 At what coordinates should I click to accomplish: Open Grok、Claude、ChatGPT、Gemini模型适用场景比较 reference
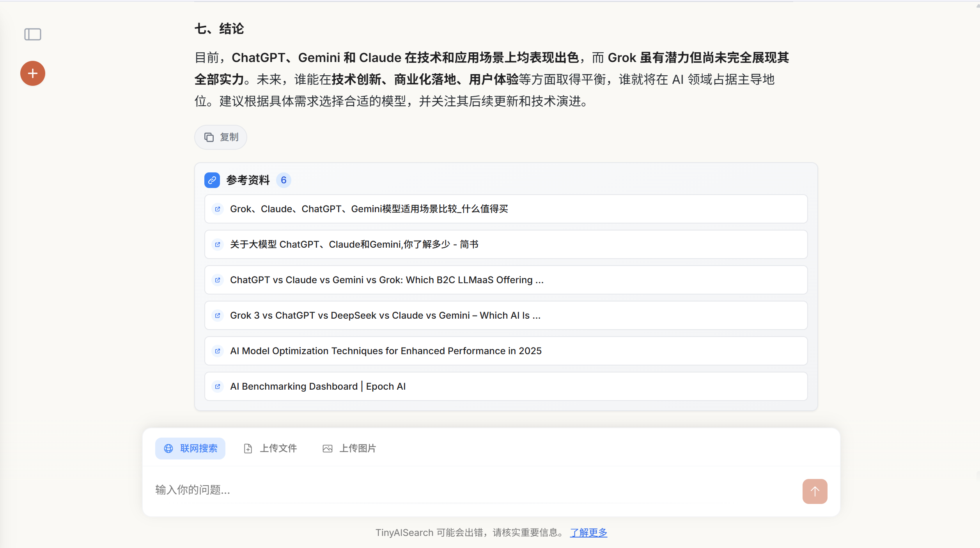(369, 209)
